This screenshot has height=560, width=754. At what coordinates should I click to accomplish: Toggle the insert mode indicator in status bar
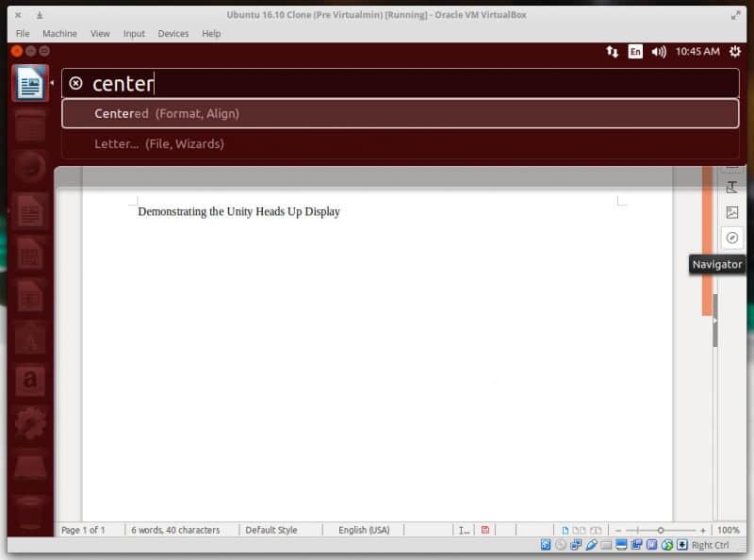(x=464, y=531)
